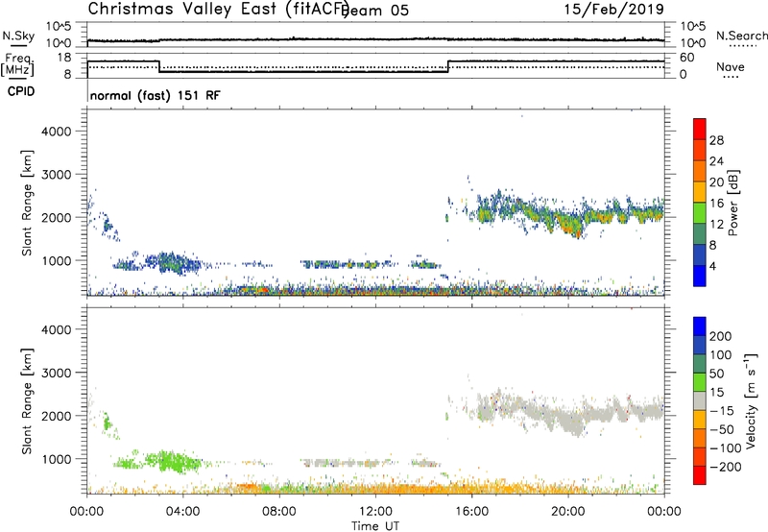The width and height of the screenshot is (768, 532).
Task: Click the "Velocity [m s-1]" colorbar title
Action: pos(751,400)
